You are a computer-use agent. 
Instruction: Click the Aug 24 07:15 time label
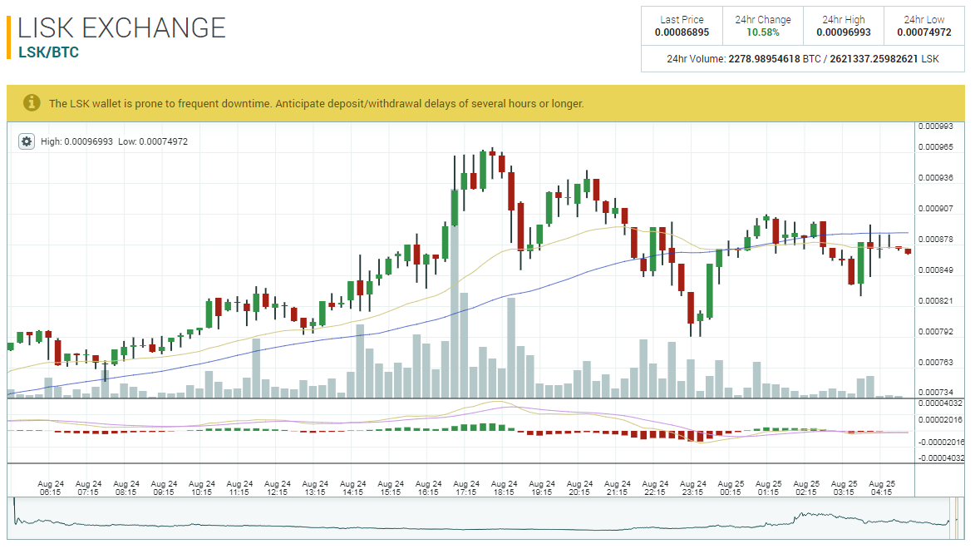88,488
